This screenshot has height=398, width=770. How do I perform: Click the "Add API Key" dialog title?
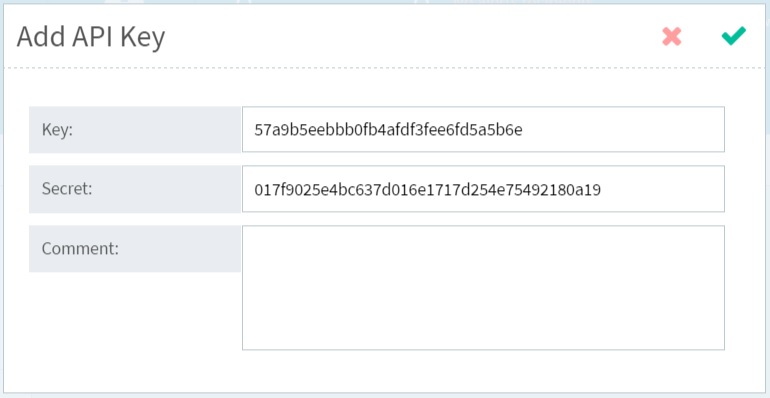(x=91, y=37)
